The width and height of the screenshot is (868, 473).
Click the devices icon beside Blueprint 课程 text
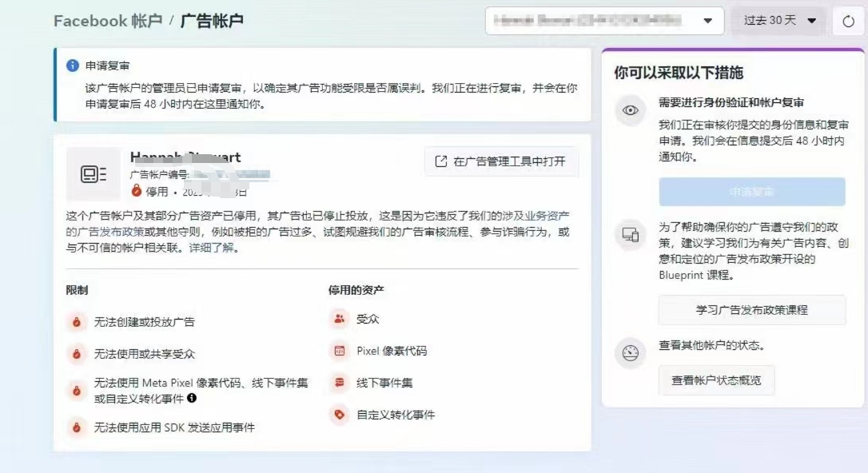[x=630, y=235]
